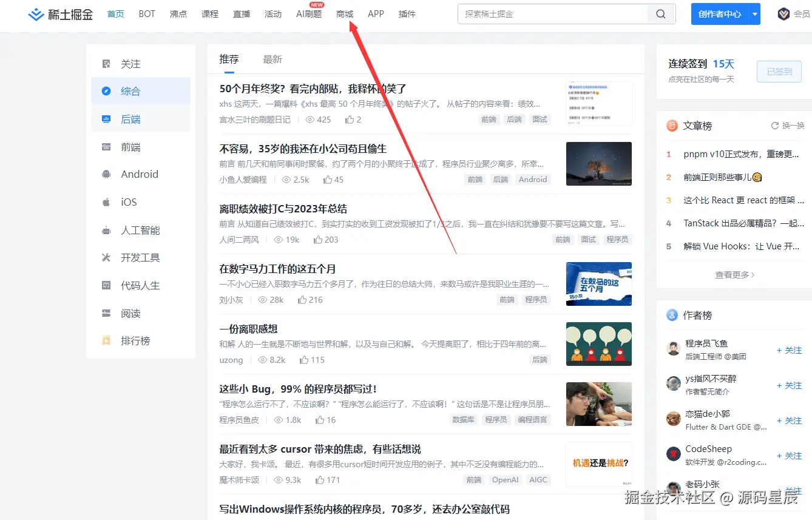Open the APP nav item
Viewport: 812px width, 520px height.
pyautogui.click(x=376, y=14)
